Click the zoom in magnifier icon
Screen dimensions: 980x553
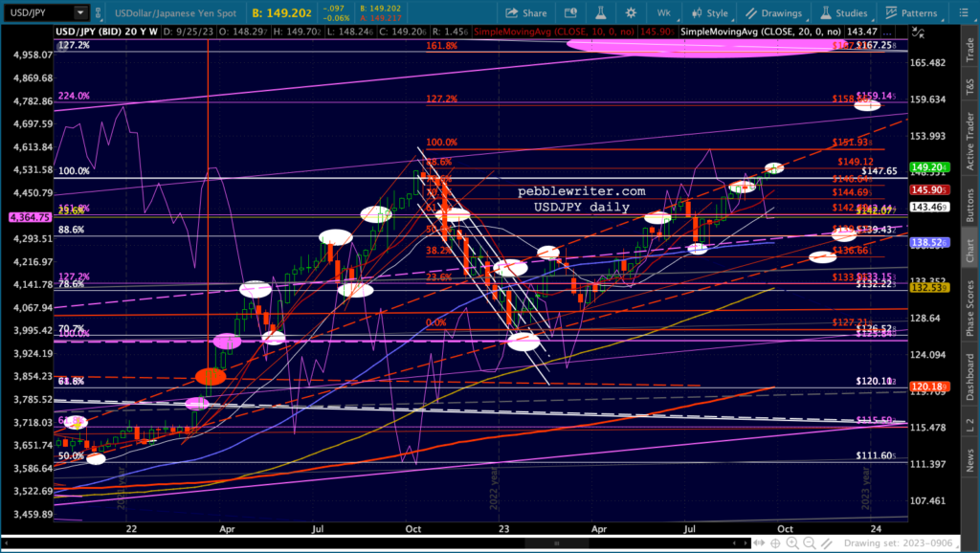point(791,543)
